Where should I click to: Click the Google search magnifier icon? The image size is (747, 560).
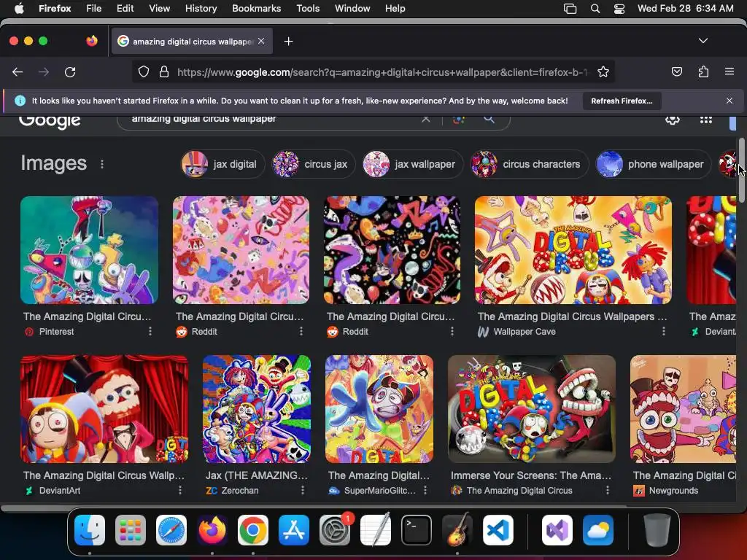pyautogui.click(x=489, y=119)
